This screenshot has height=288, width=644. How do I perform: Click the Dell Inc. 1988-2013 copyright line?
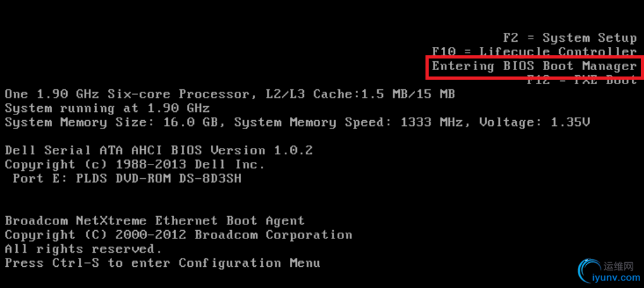[134, 165]
